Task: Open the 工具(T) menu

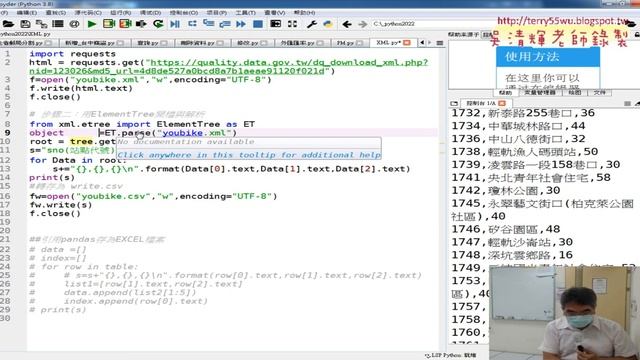Action: coord(245,13)
